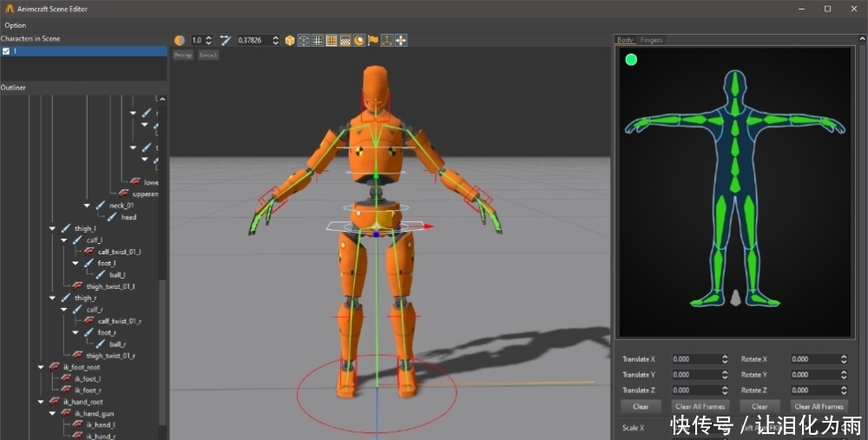Viewport: 868px width, 440px height.
Task: Click the three-axis pivot icon
Action: pos(387,40)
